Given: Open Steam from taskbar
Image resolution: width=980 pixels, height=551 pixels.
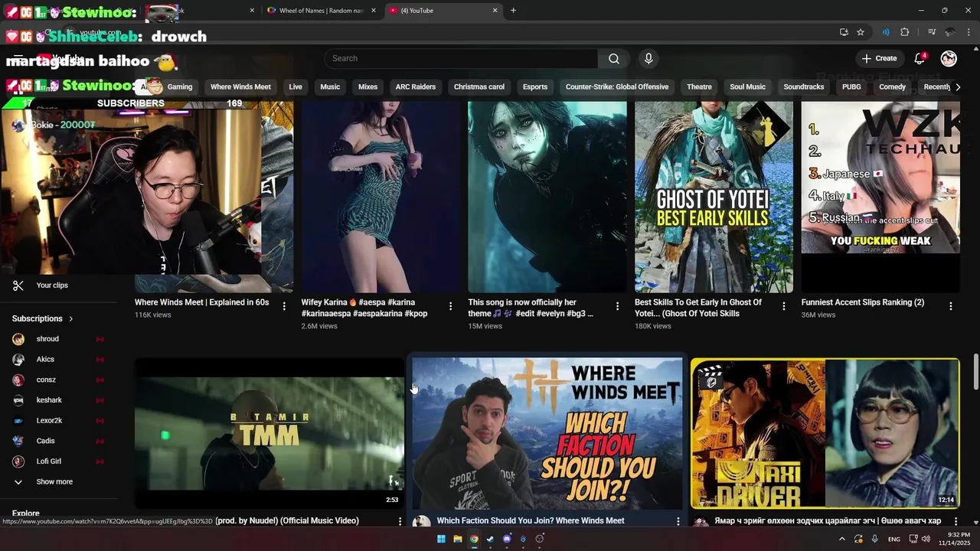Looking at the screenshot, I should click(x=490, y=539).
